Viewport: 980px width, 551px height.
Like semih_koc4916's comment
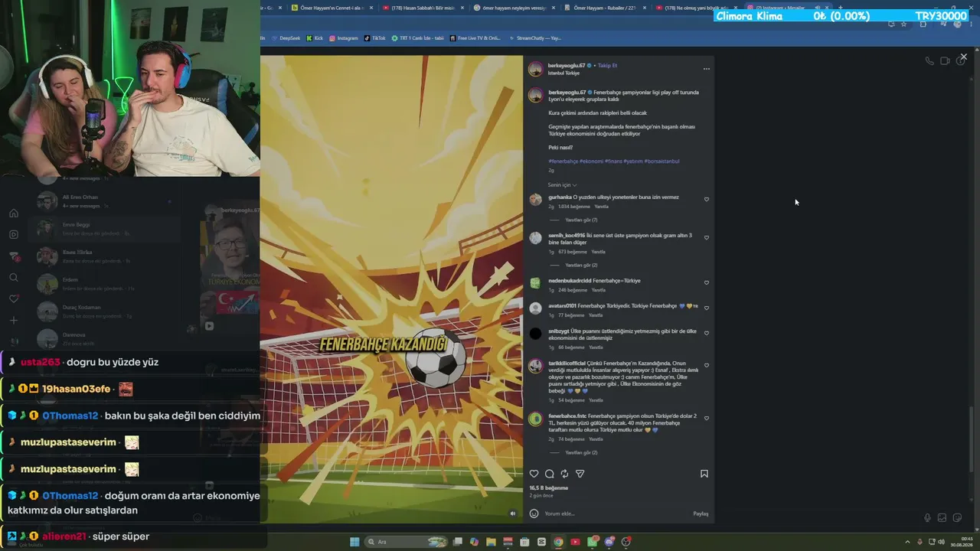(x=706, y=237)
